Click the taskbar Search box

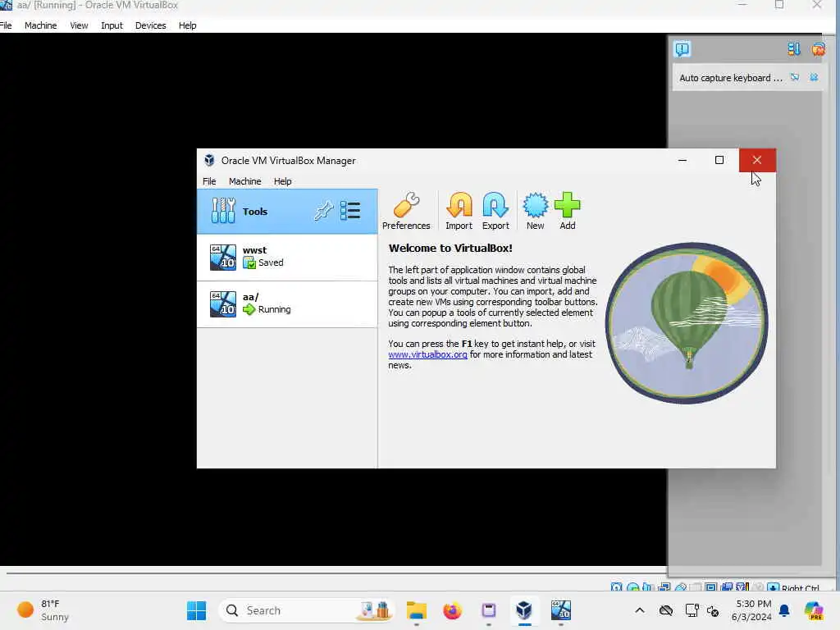[307, 610]
